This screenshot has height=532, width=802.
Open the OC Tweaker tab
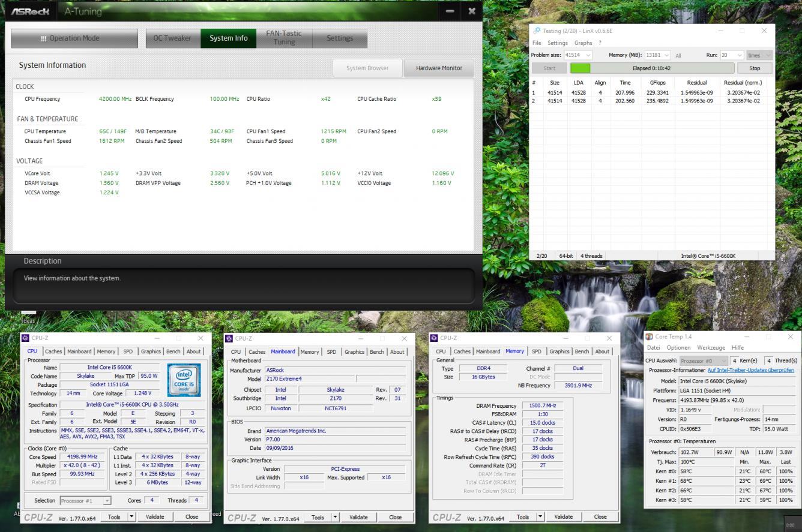[x=172, y=38]
